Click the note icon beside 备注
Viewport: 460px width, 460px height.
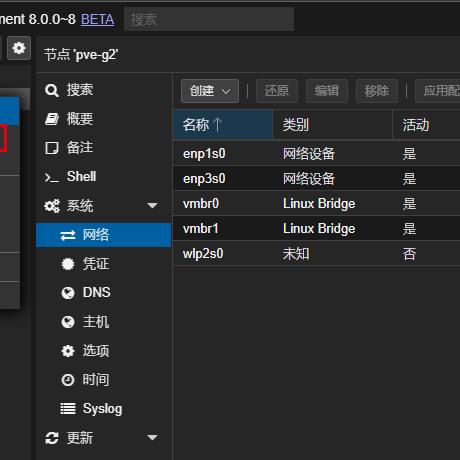point(52,148)
